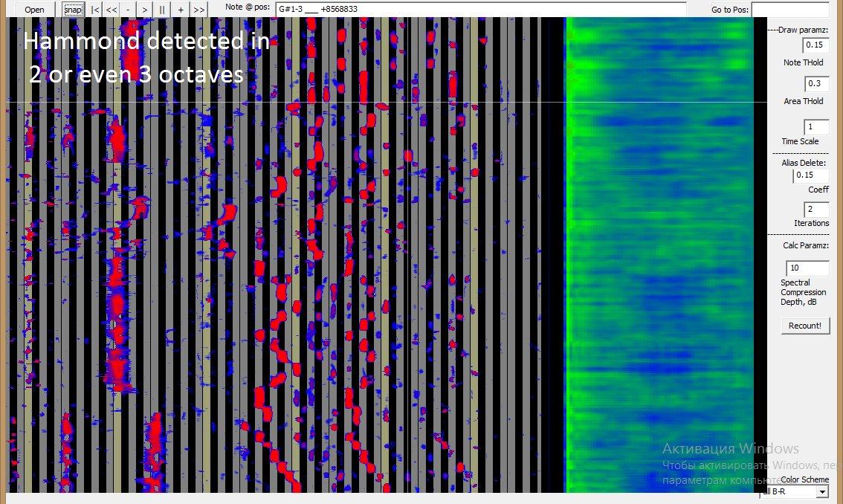Click the Open button
843x504 pixels.
click(34, 9)
